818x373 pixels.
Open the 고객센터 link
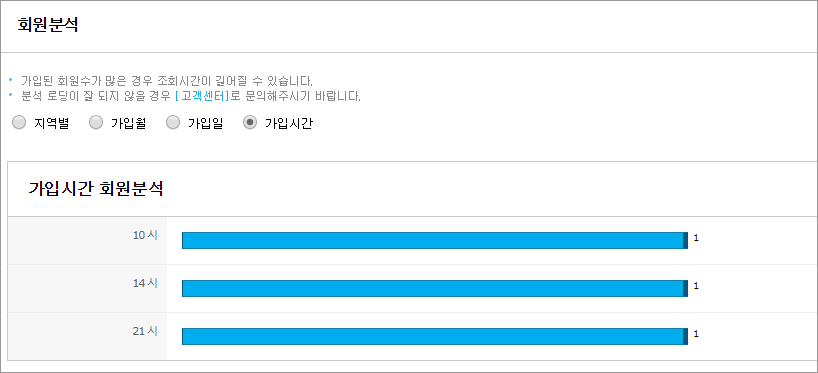[x=202, y=97]
